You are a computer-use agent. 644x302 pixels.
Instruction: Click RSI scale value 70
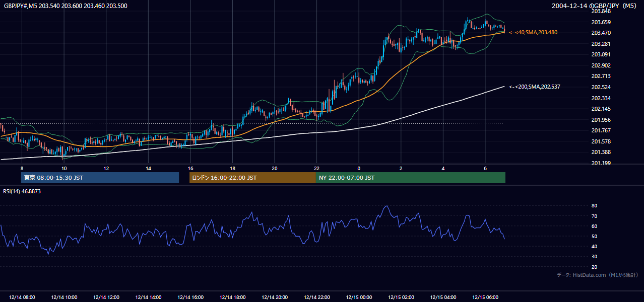pyautogui.click(x=594, y=216)
